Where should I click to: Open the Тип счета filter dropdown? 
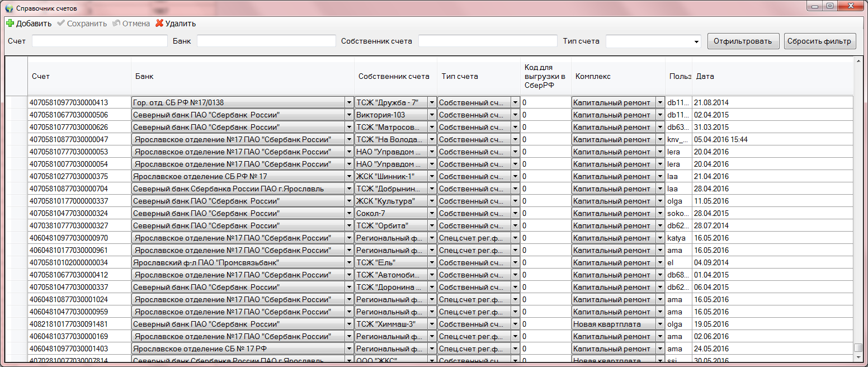tap(696, 41)
